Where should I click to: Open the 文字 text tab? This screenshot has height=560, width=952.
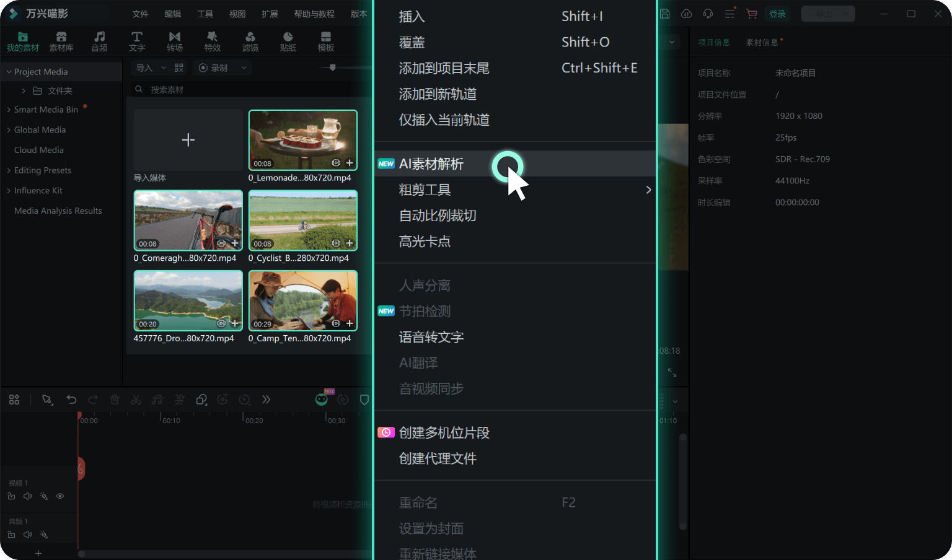pyautogui.click(x=137, y=42)
